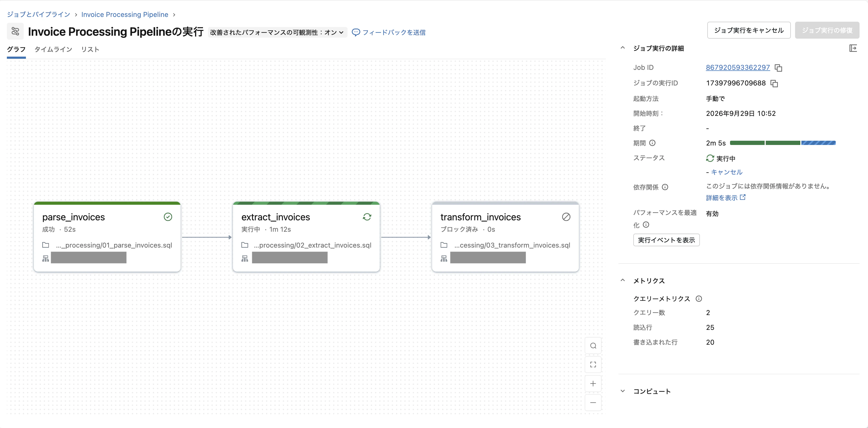
Task: Click success checkmark on parse_invoices
Action: (168, 217)
